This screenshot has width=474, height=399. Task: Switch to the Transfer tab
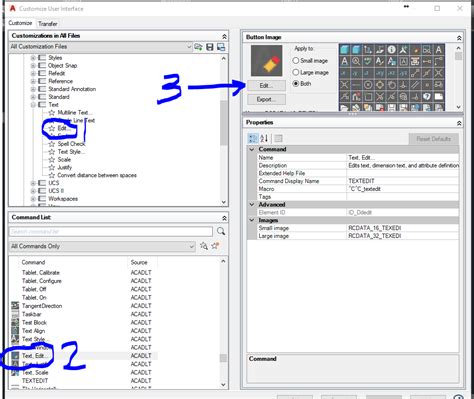48,24
